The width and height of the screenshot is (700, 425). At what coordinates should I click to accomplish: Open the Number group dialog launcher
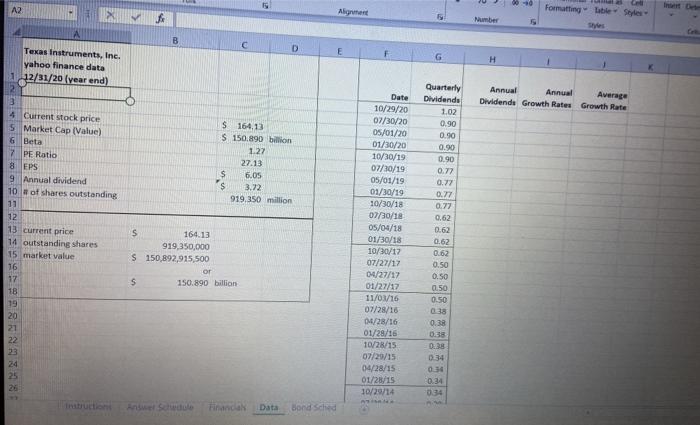(x=533, y=21)
